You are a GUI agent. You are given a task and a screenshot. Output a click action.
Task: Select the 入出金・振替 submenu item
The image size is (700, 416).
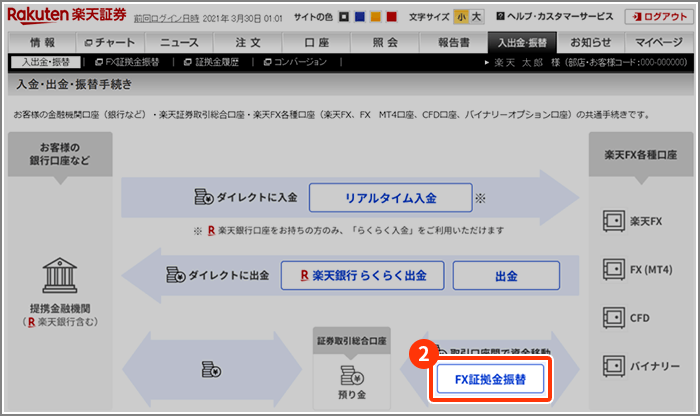point(46,62)
